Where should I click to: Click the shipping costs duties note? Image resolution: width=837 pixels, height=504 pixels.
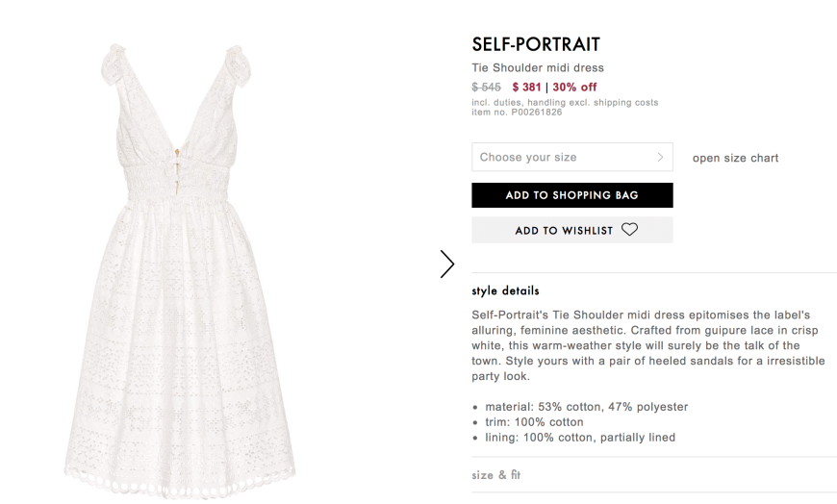point(565,103)
